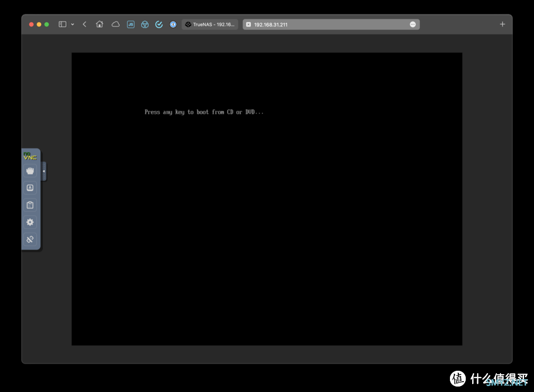Image resolution: width=534 pixels, height=392 pixels.
Task: Toggle Safari sidebar panel
Action: point(62,24)
